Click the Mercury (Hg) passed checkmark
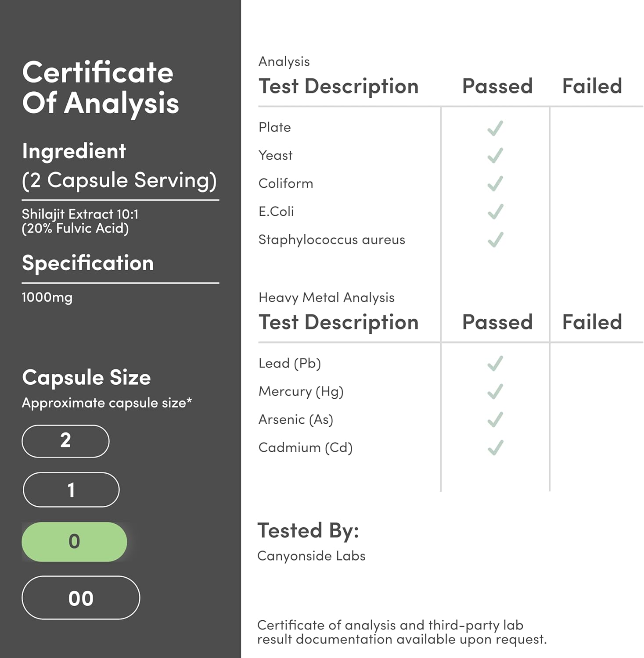644x658 pixels. (x=495, y=392)
